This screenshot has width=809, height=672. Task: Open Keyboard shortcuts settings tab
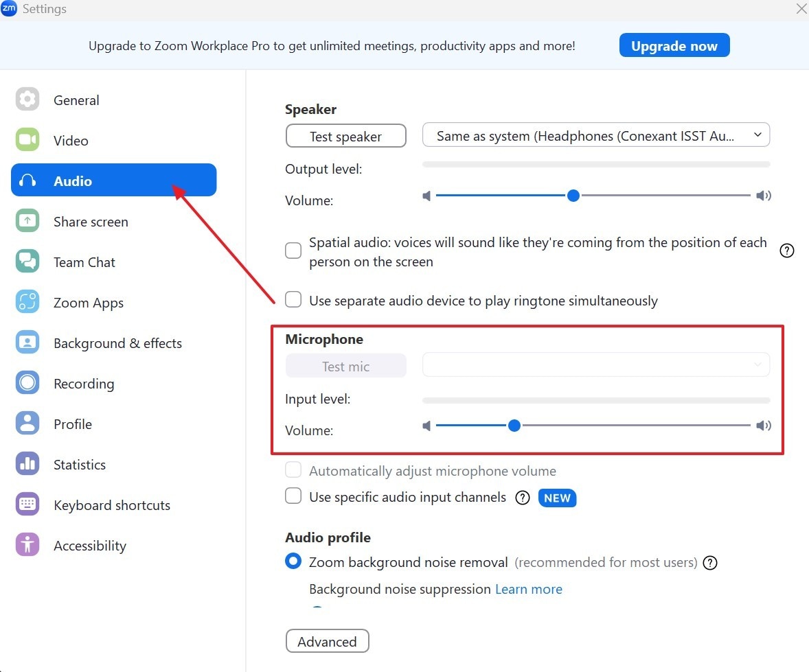click(x=112, y=505)
